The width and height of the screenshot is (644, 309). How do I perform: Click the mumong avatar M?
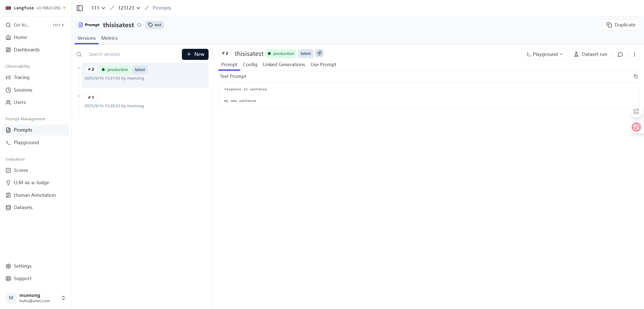pos(11,298)
